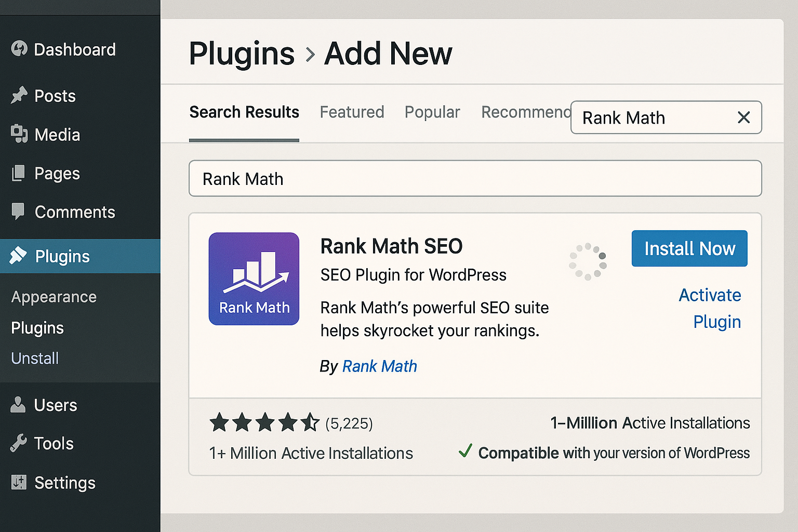Clear the Rank Math search with X
798x532 pixels.
point(743,117)
